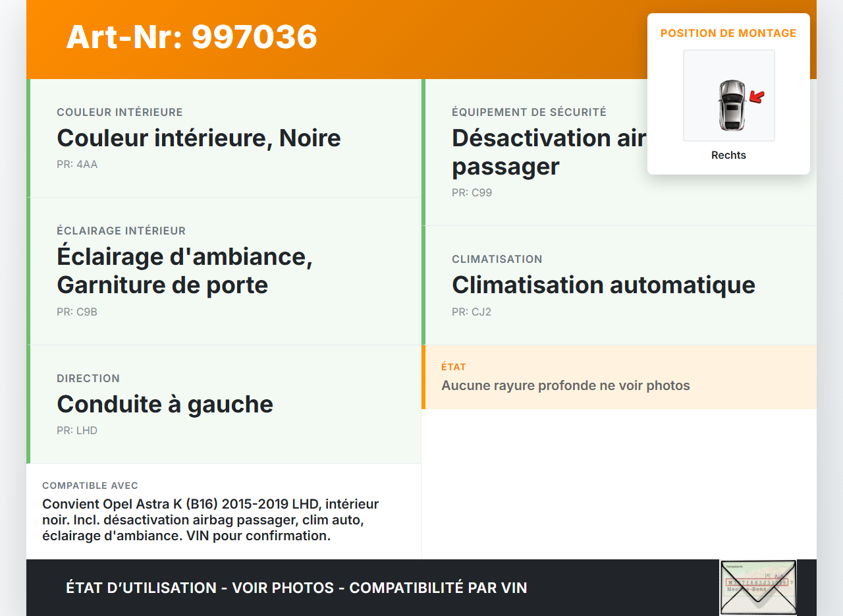
Task: Click the CLIMATISATION label
Action: [x=497, y=260]
